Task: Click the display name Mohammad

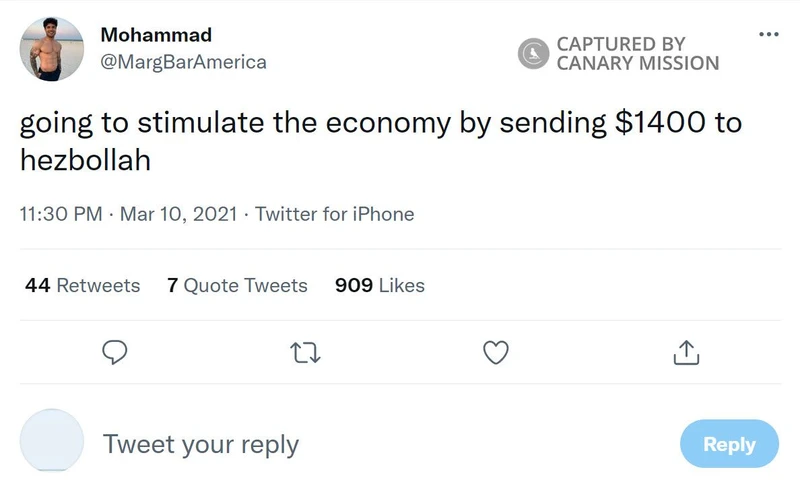Action: click(x=155, y=35)
